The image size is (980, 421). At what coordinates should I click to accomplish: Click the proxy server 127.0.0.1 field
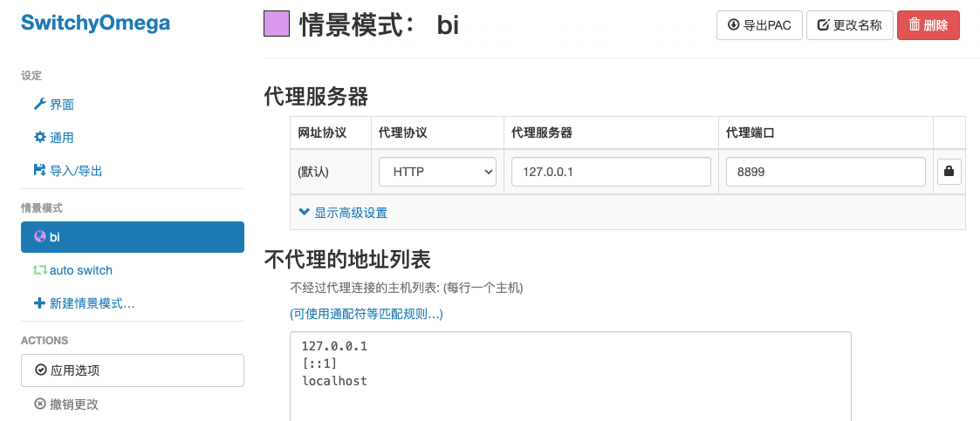(611, 172)
